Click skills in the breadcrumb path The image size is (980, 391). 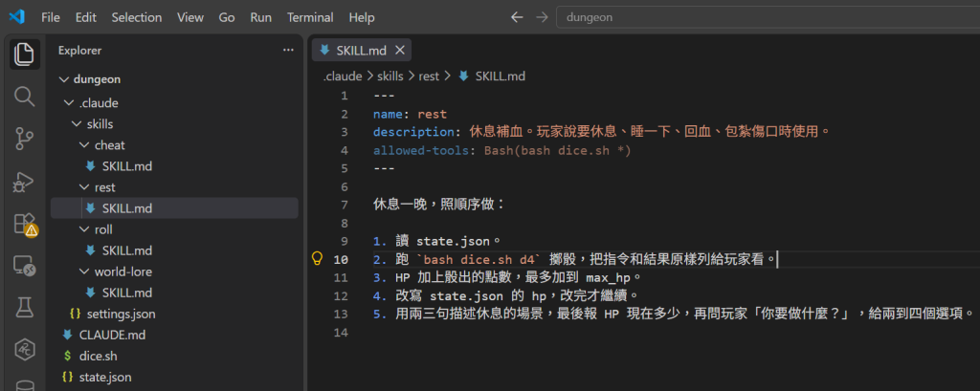tap(390, 76)
